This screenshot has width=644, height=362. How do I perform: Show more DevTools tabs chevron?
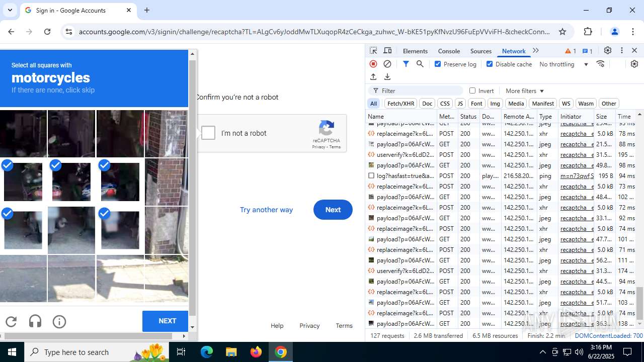coord(536,51)
